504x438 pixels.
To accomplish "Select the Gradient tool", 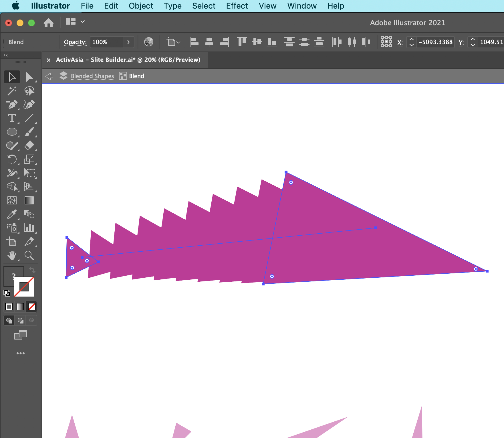I will [30, 200].
